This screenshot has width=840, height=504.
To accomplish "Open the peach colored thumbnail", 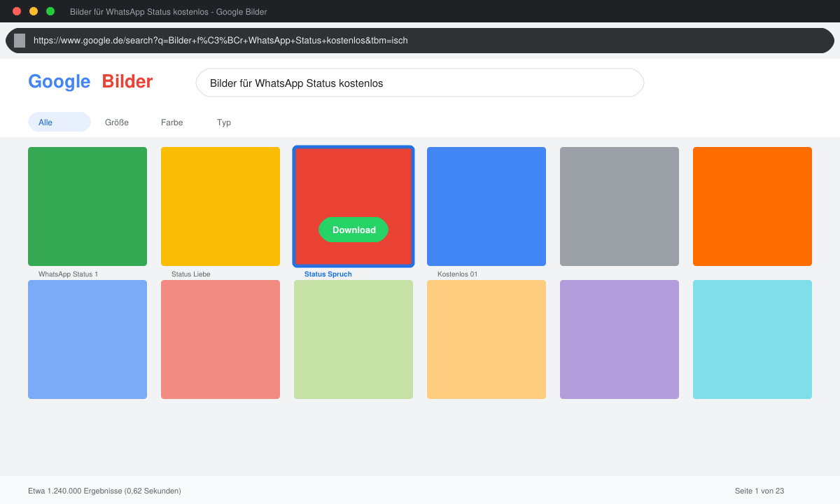I will [x=486, y=339].
